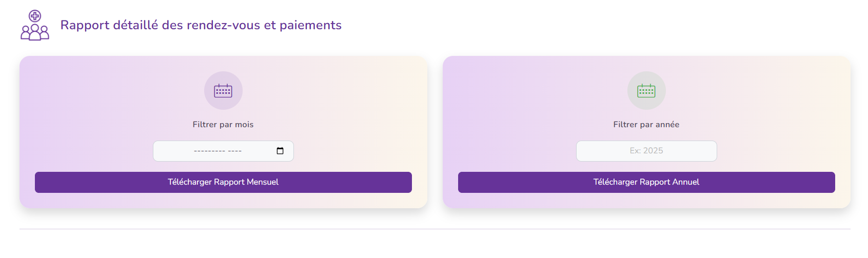Click the month segment dashes in date field
868x258 pixels.
209,151
